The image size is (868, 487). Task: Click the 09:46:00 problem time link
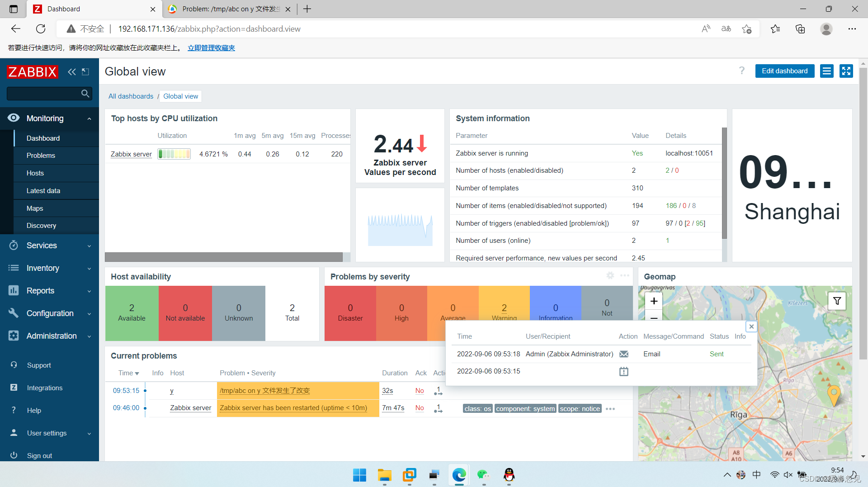(126, 408)
